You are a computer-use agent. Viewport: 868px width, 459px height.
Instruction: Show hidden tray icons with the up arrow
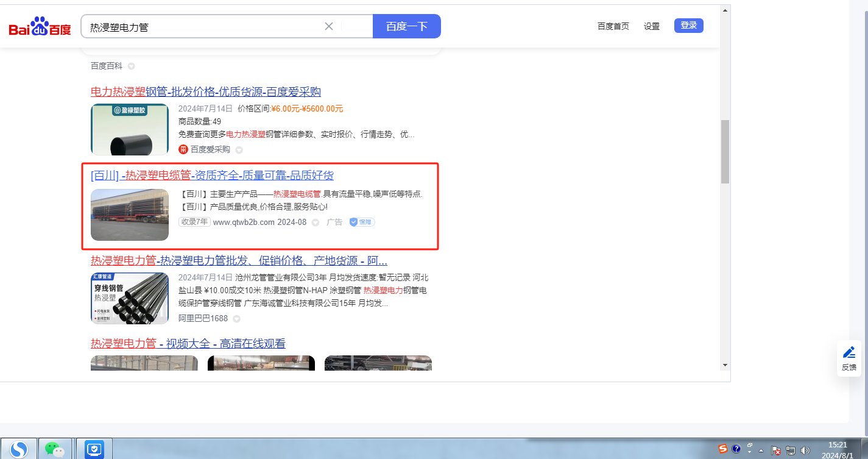(x=761, y=451)
